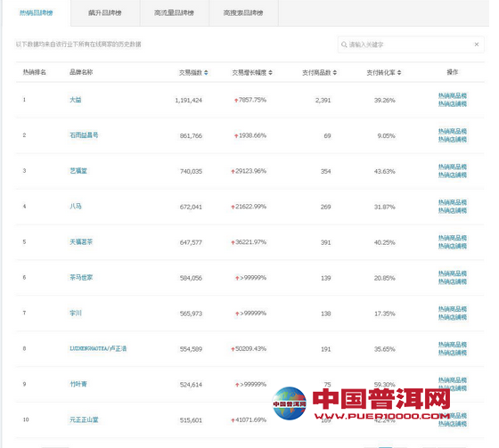Focus the keyword search input field
Viewport: 499px width, 448px height.
pos(411,45)
